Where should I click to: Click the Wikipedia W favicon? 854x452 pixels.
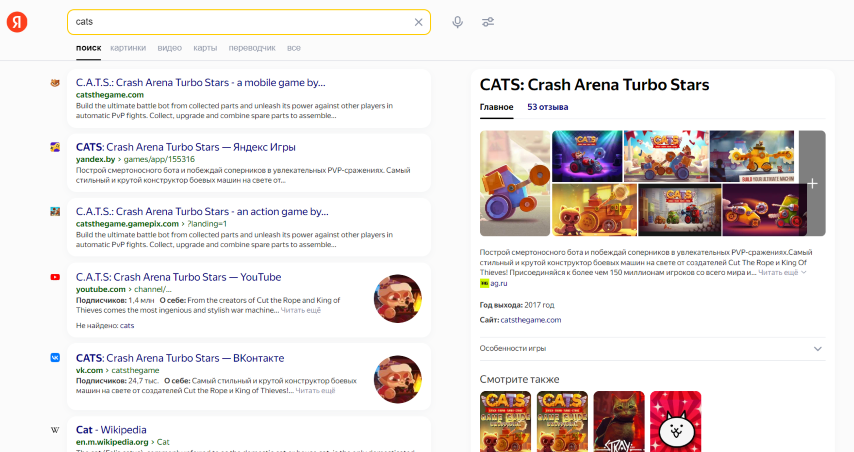point(55,430)
